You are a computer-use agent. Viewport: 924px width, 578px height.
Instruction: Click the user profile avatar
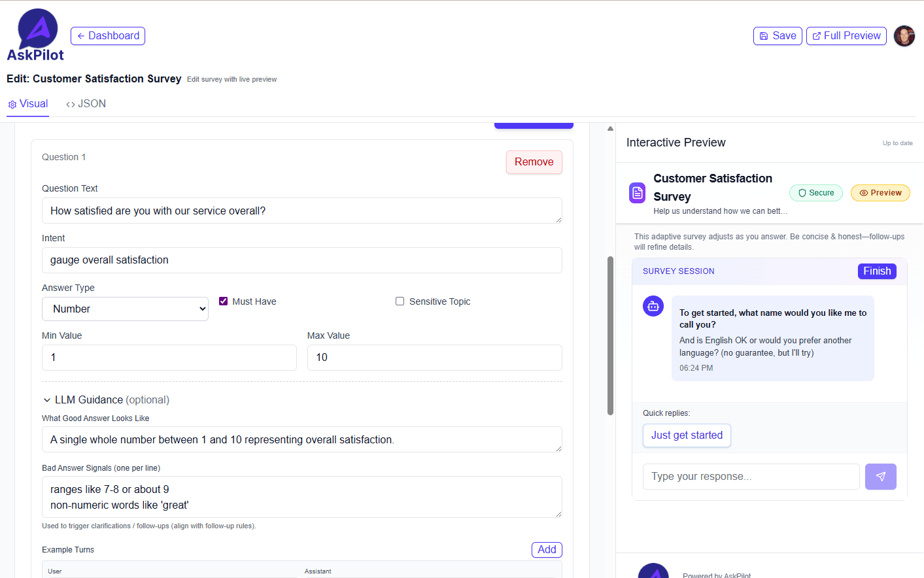[904, 36]
